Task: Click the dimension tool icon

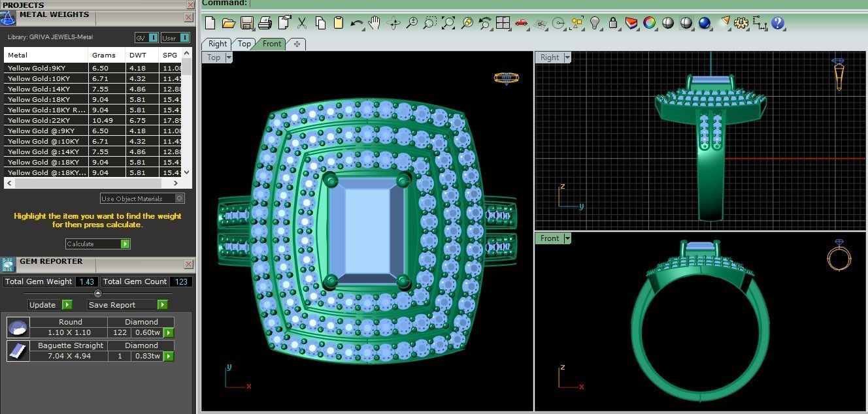Action: pos(759,24)
